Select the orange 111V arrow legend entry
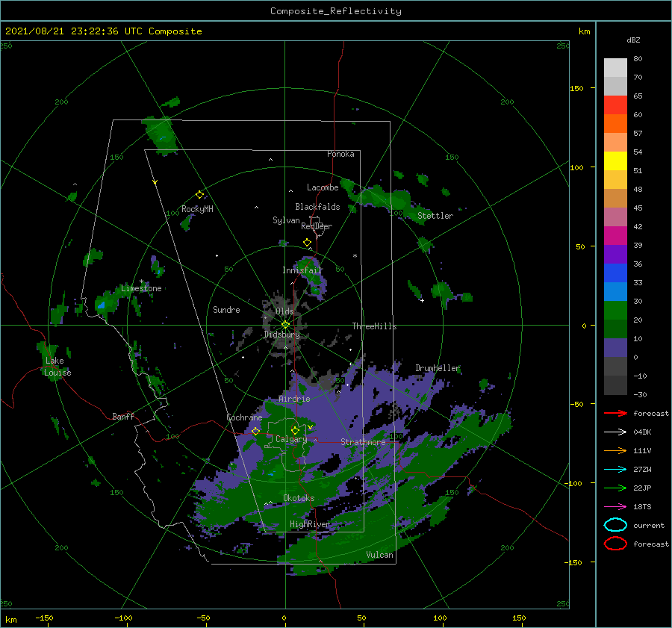The height and width of the screenshot is (628, 672). 615,450
